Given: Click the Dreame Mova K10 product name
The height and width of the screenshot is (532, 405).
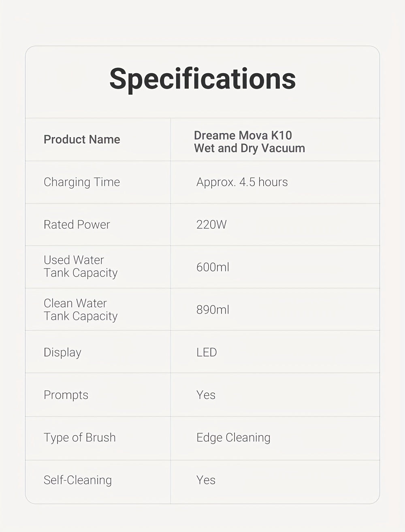Looking at the screenshot, I should [x=243, y=135].
